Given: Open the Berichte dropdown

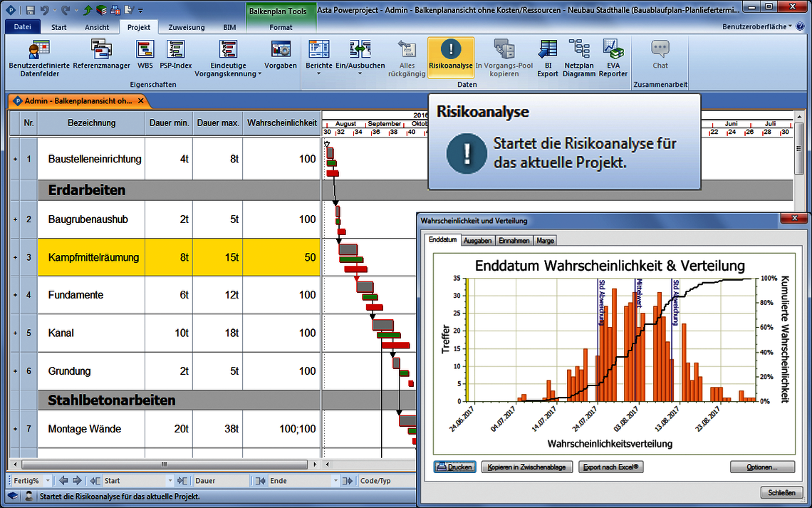Looking at the screenshot, I should tap(319, 73).
